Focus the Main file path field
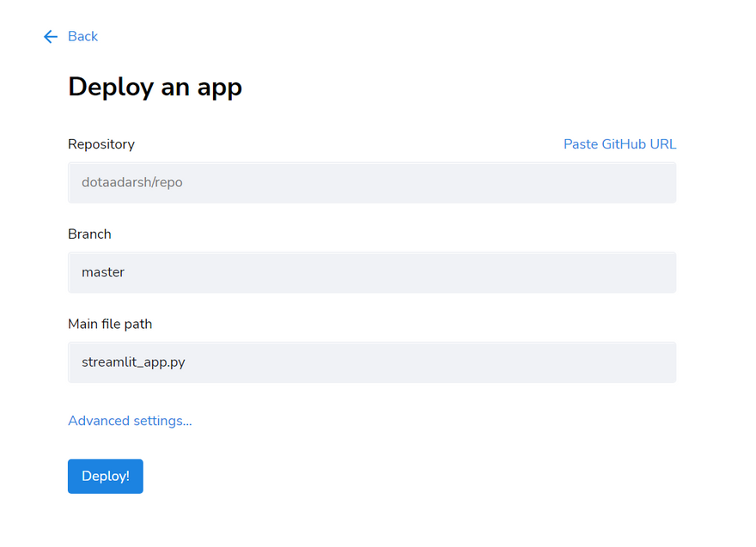Image resolution: width=756 pixels, height=547 pixels. pos(371,362)
